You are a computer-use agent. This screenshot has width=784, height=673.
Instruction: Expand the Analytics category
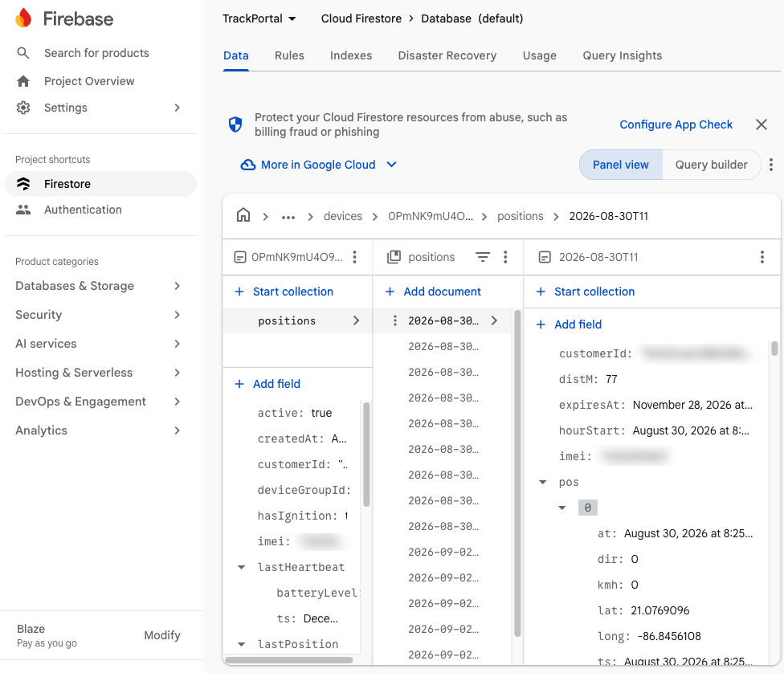(x=177, y=430)
